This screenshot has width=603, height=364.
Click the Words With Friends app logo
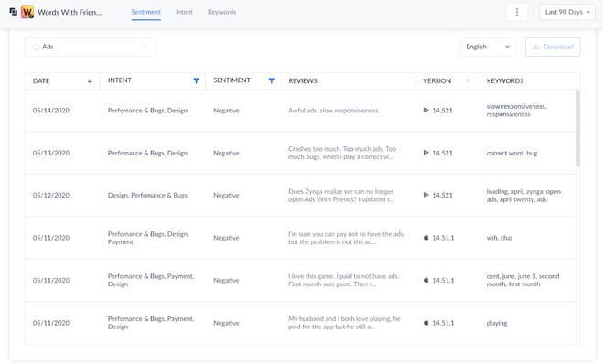[27, 12]
